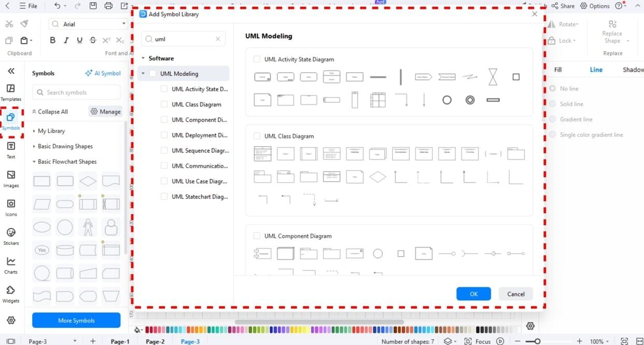Switch to the Fill tab
The width and height of the screenshot is (644, 345).
pyautogui.click(x=558, y=70)
